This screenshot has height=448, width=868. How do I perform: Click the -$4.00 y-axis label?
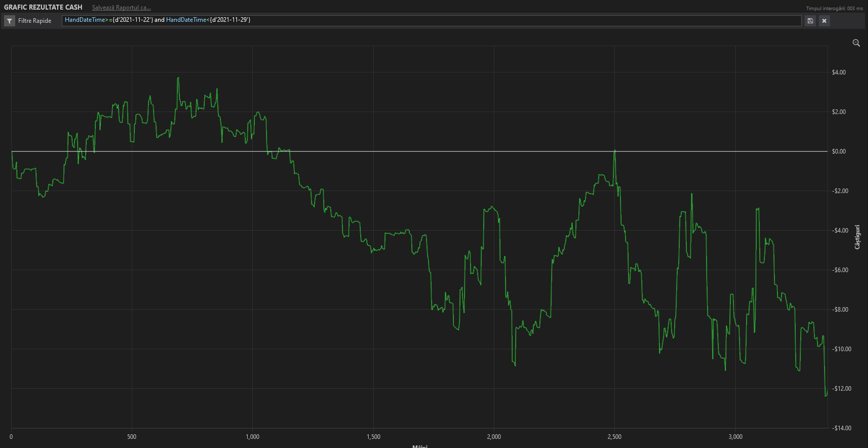pos(840,231)
